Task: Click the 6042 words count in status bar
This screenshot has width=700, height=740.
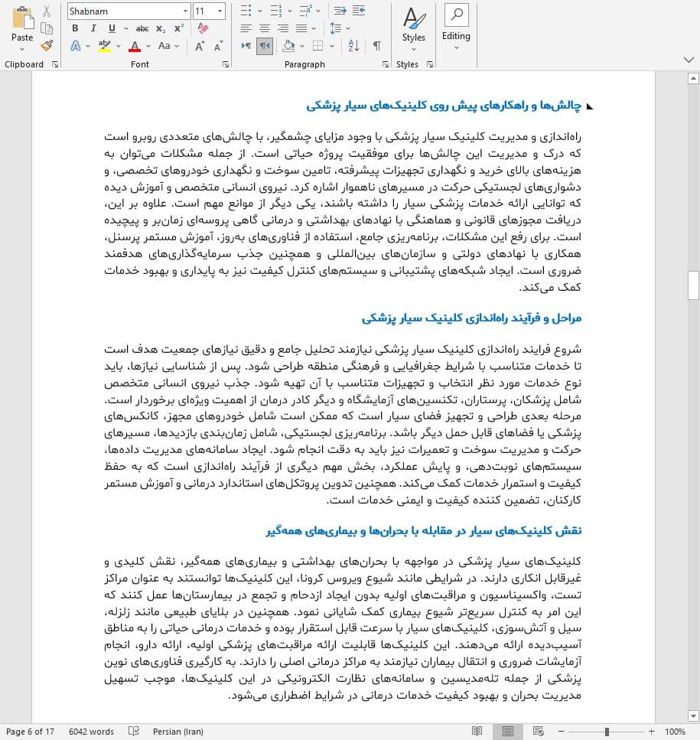Action: pos(91,732)
